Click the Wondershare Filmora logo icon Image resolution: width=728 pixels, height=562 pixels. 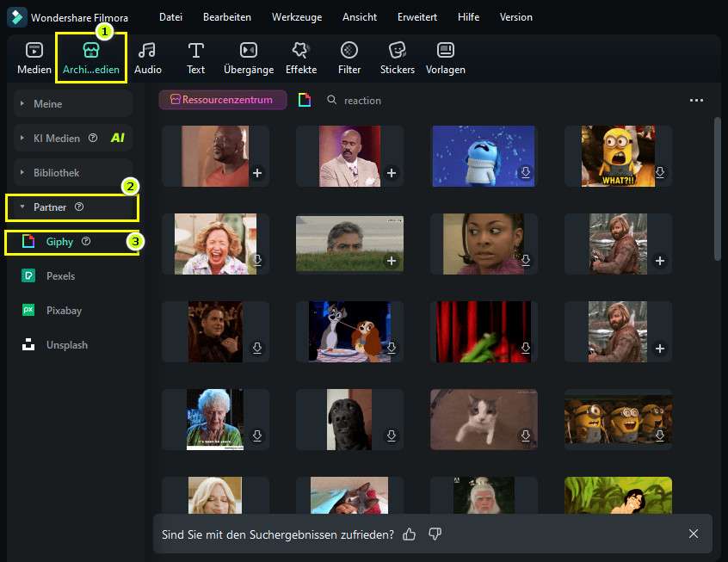click(17, 17)
